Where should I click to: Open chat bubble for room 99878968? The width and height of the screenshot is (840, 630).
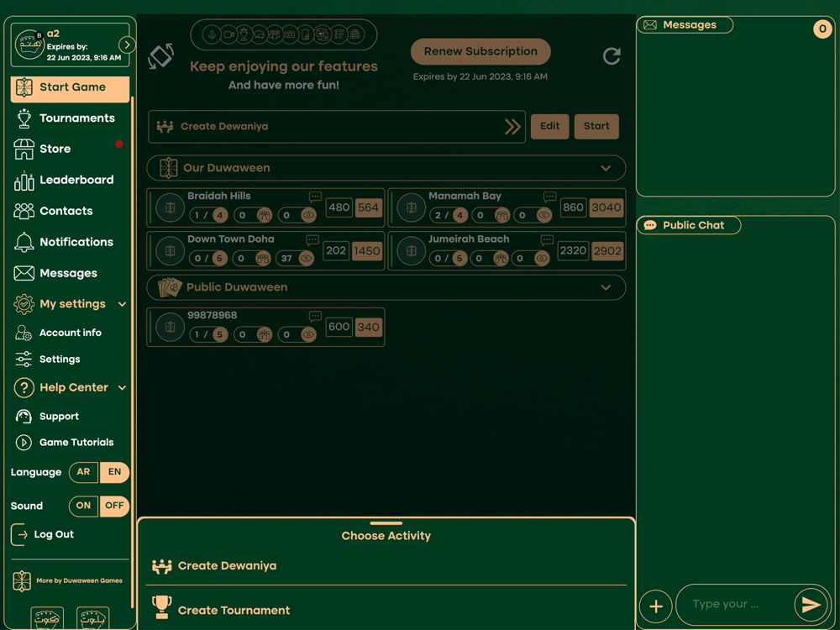coord(315,316)
